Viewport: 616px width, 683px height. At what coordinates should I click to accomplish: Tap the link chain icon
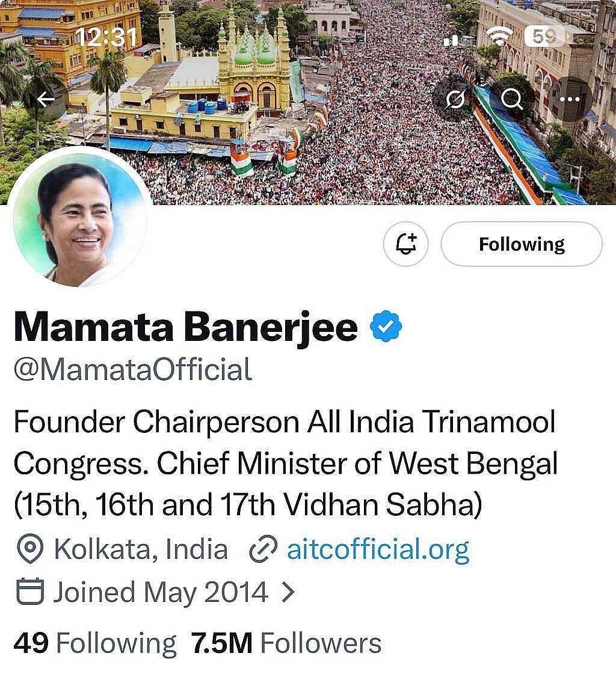pyautogui.click(x=263, y=549)
